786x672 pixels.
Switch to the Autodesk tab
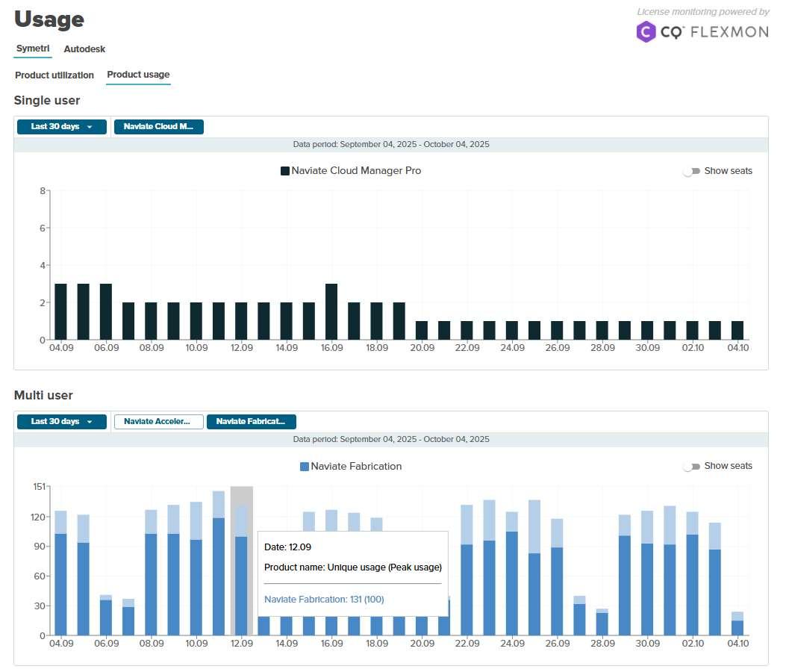coord(84,49)
